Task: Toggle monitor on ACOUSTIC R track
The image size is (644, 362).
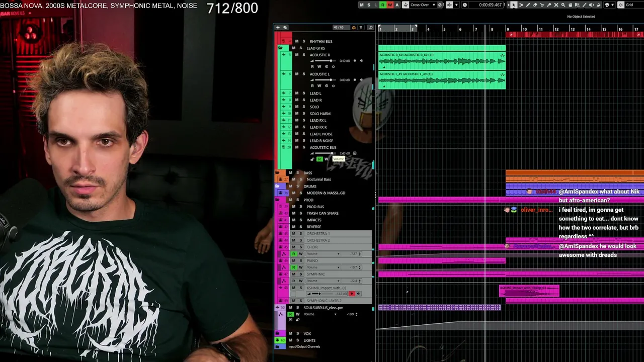Action: (x=361, y=61)
